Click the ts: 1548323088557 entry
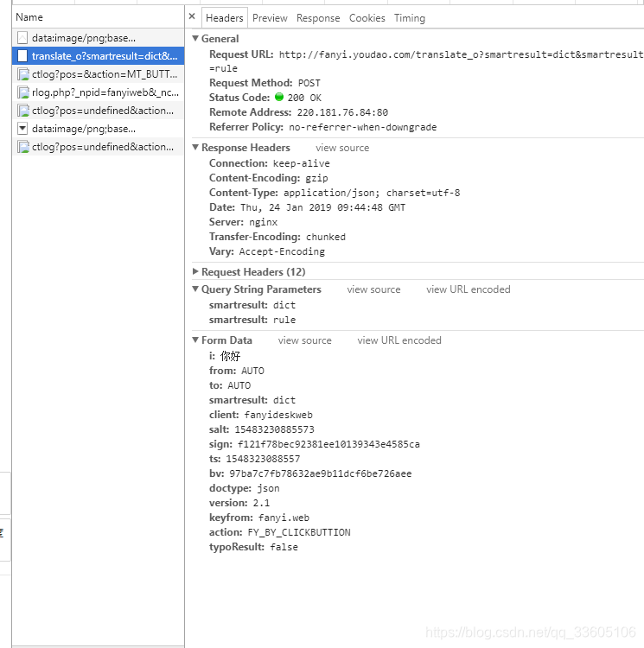Viewport: 644px width, 648px height. (x=255, y=459)
